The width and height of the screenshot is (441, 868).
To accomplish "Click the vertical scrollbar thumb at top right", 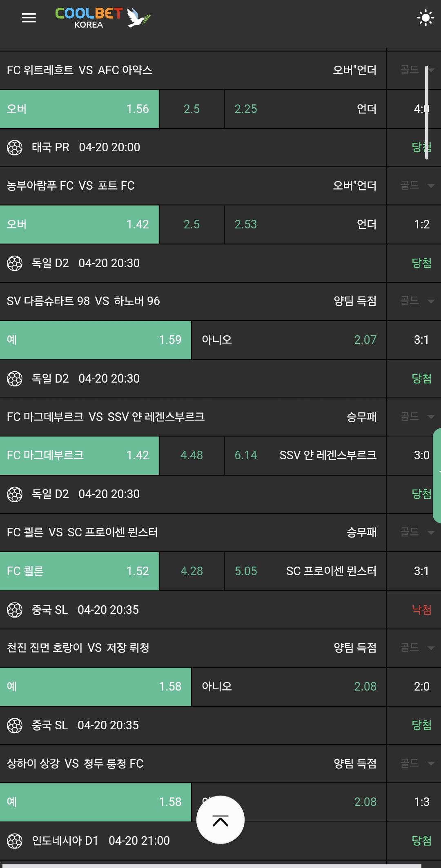I will click(427, 112).
